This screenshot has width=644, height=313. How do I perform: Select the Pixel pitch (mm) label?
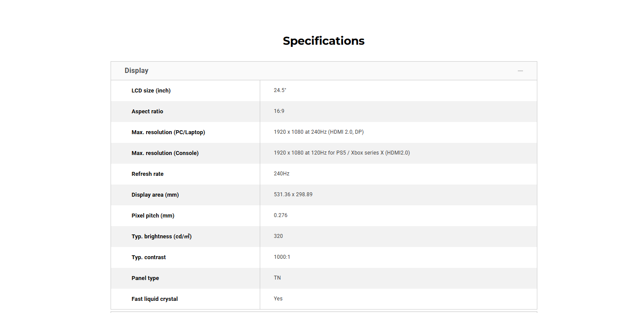point(153,216)
